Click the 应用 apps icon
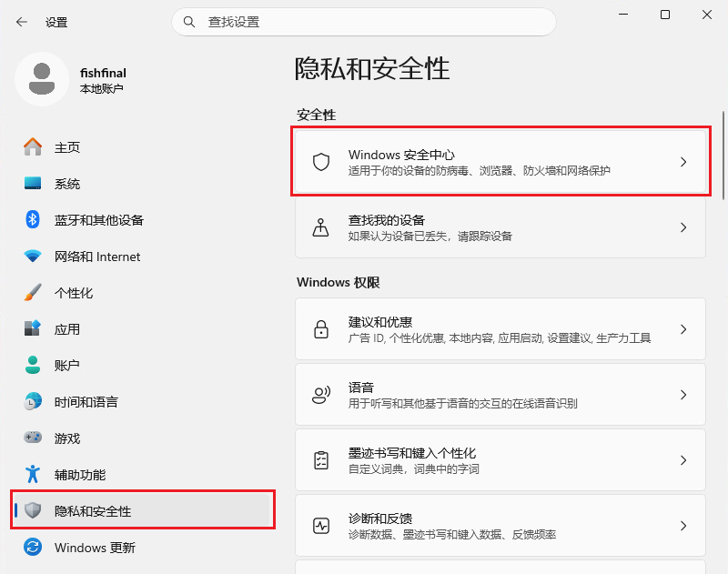This screenshot has width=728, height=574. 33,328
